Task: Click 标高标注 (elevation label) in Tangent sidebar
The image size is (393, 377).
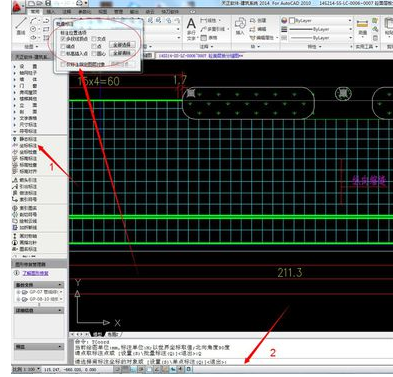Action: tap(25, 158)
